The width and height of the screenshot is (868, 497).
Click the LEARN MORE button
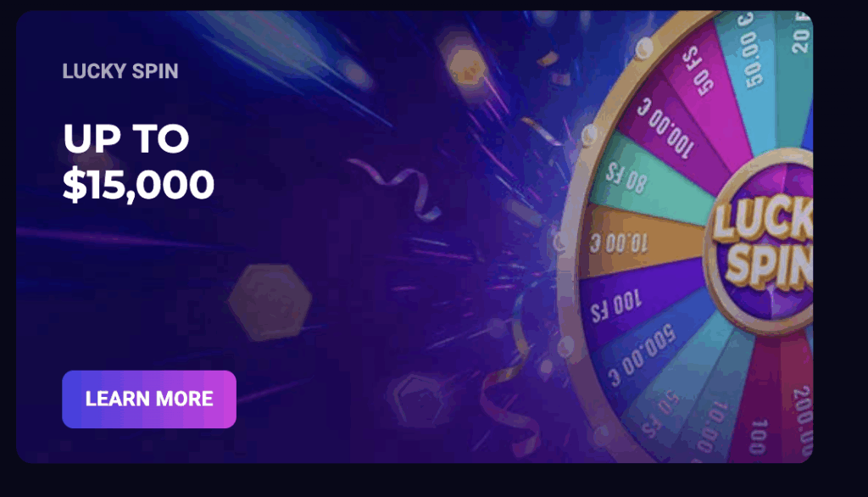coord(149,399)
